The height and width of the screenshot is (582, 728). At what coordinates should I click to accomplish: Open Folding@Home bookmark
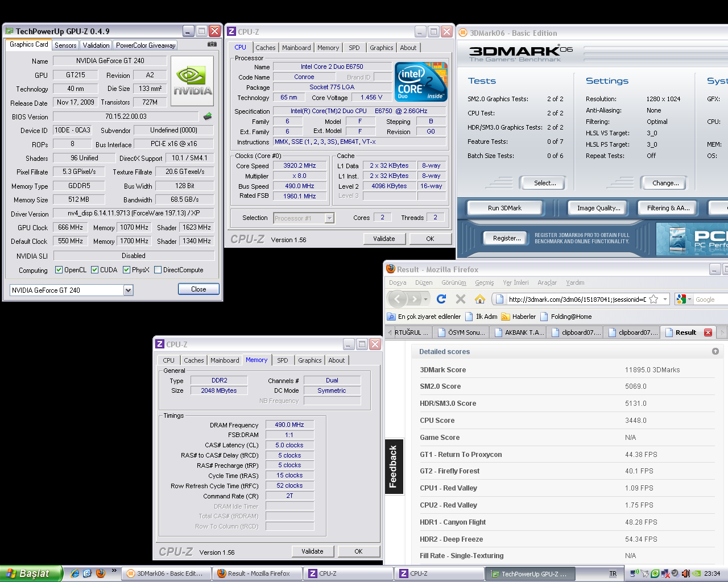[x=566, y=317]
